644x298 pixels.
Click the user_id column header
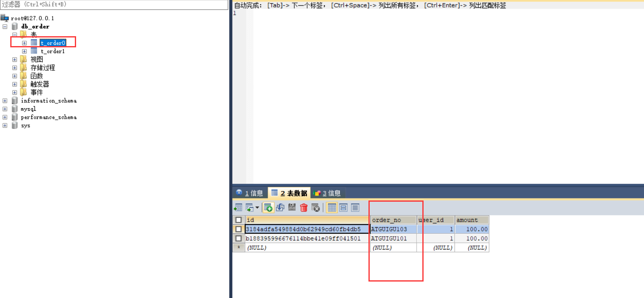click(x=436, y=220)
